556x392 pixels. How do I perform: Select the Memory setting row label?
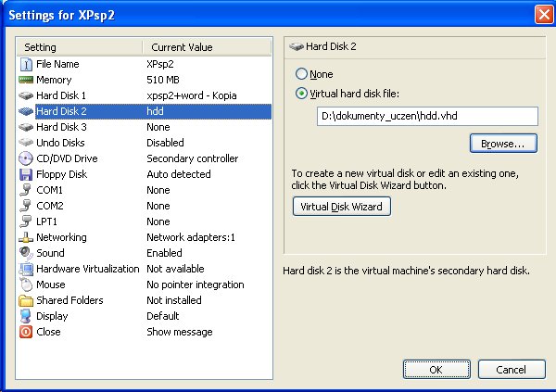click(54, 80)
